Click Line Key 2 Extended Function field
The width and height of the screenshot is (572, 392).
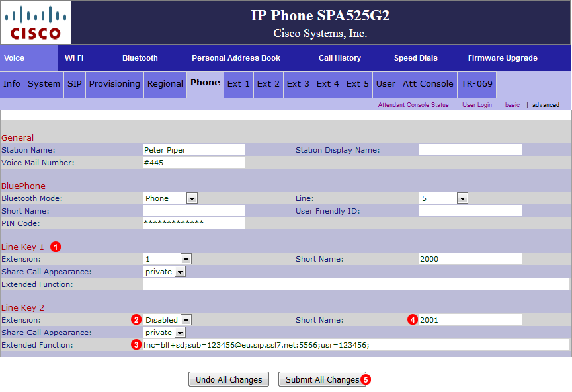(x=356, y=345)
